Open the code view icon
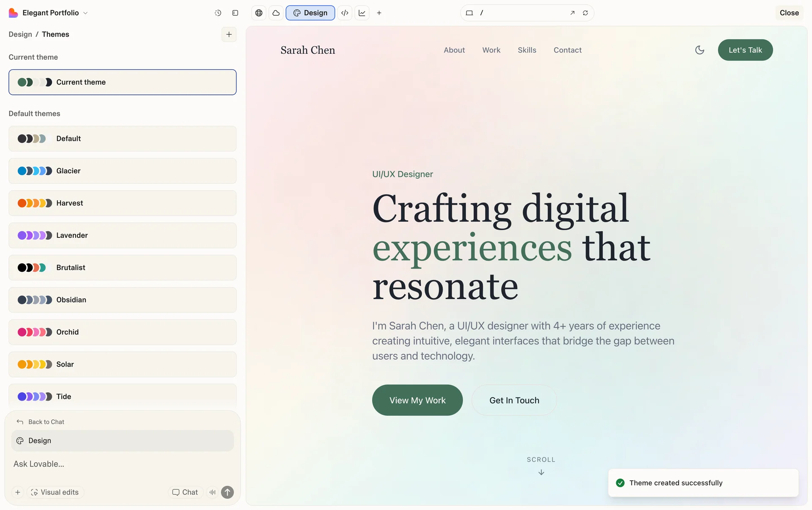This screenshot has width=812, height=510. click(345, 13)
